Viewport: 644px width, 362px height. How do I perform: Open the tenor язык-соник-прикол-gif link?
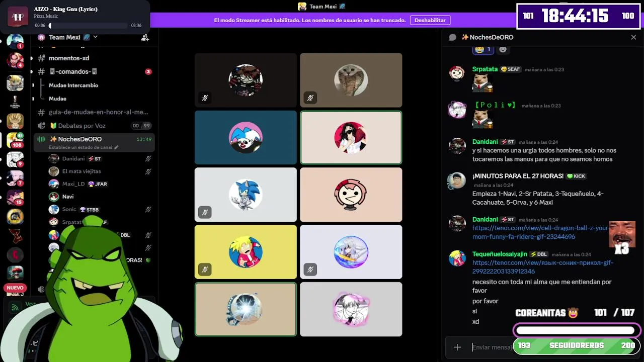[x=542, y=267]
